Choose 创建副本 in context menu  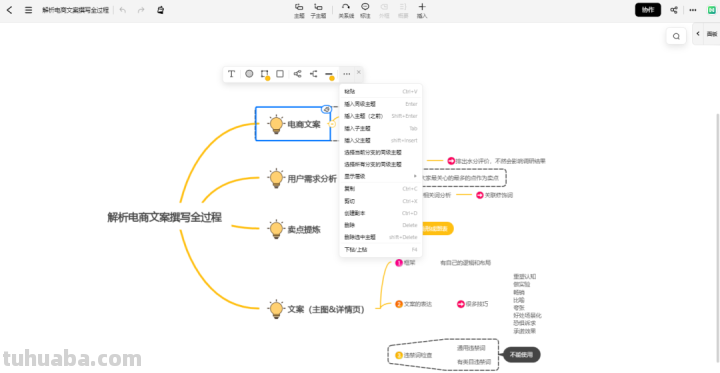click(x=381, y=213)
